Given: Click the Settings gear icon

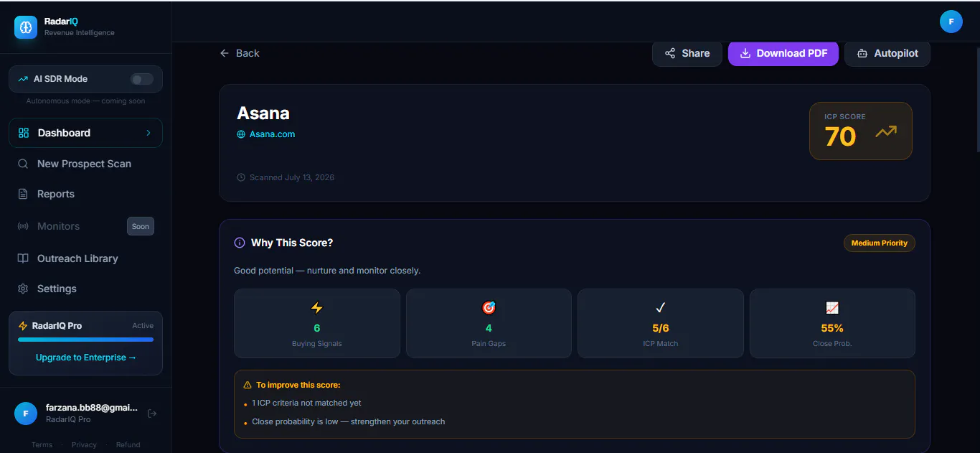Looking at the screenshot, I should click(23, 289).
